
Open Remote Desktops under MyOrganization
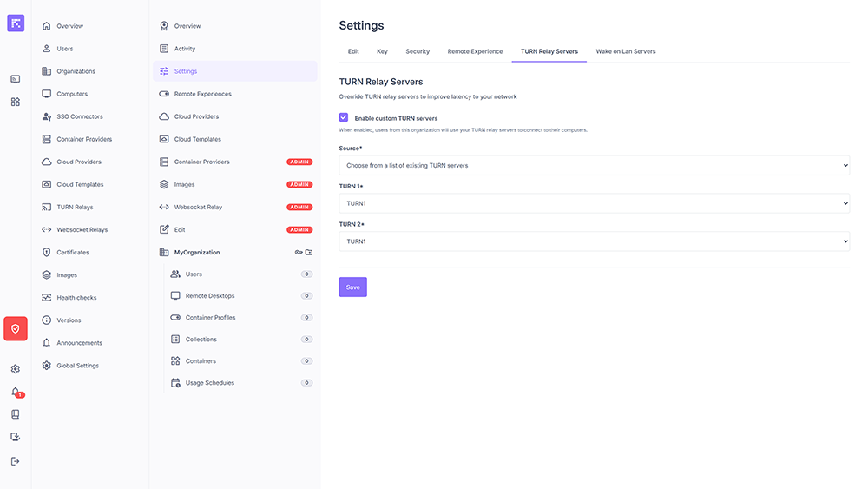[x=210, y=296]
